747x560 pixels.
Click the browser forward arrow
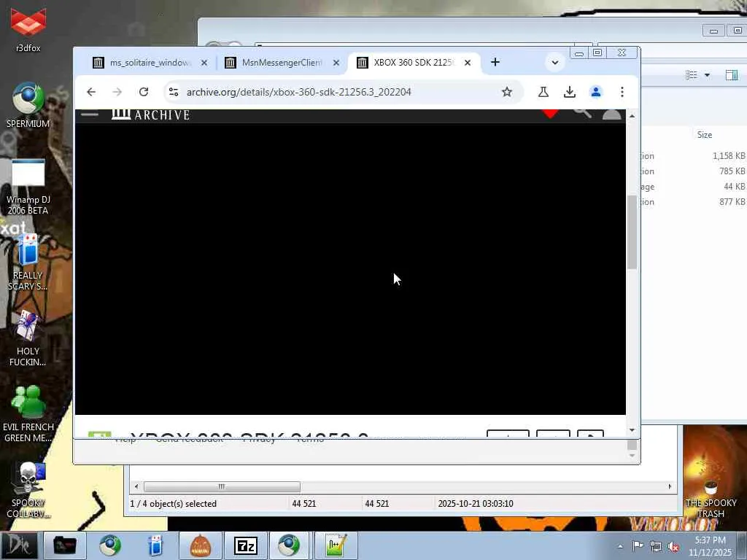(117, 92)
